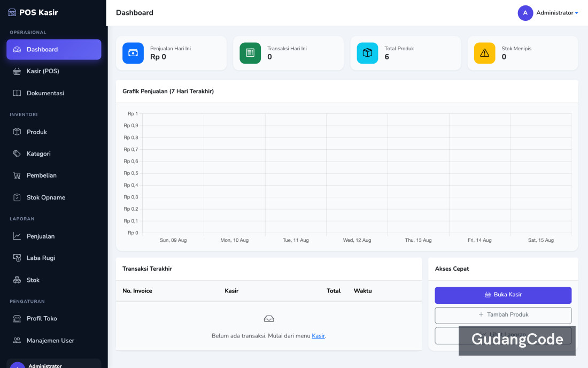The width and height of the screenshot is (588, 368).
Task: Click the "Transaksi Terakhir" heading
Action: [147, 269]
